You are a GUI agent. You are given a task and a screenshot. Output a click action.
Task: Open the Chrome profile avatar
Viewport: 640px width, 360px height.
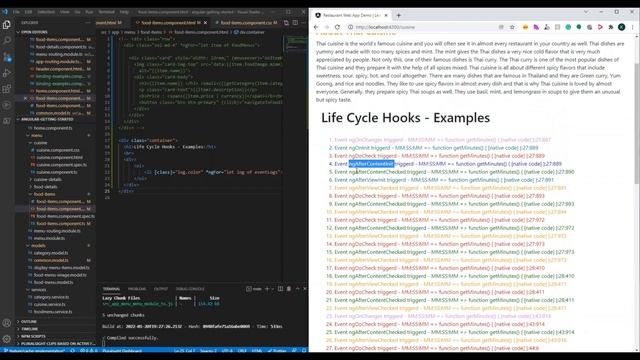[x=621, y=27]
